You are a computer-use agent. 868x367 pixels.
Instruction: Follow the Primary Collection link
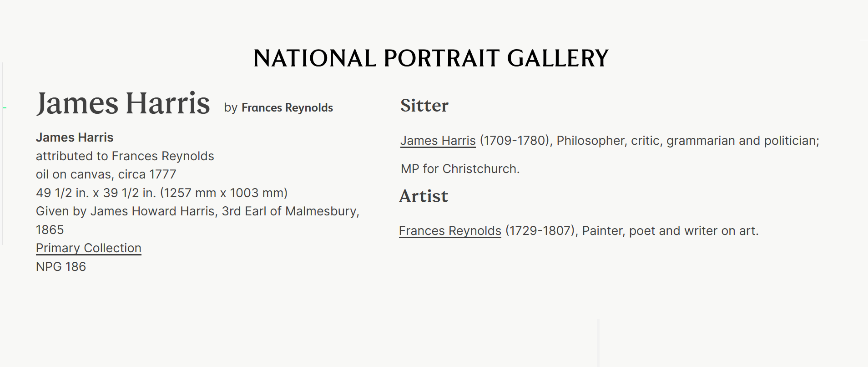[89, 248]
